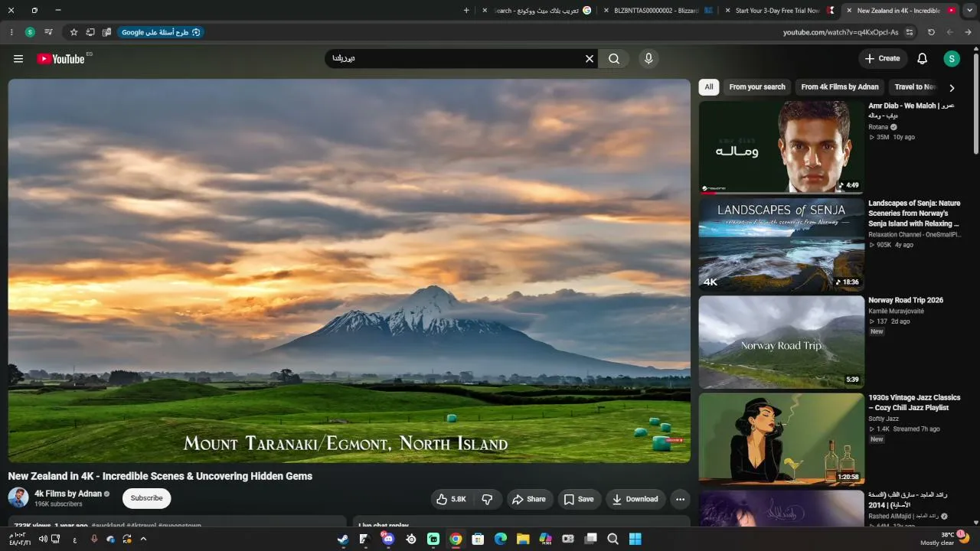Select the 'From 4k Films by Adnan' chip

click(840, 87)
